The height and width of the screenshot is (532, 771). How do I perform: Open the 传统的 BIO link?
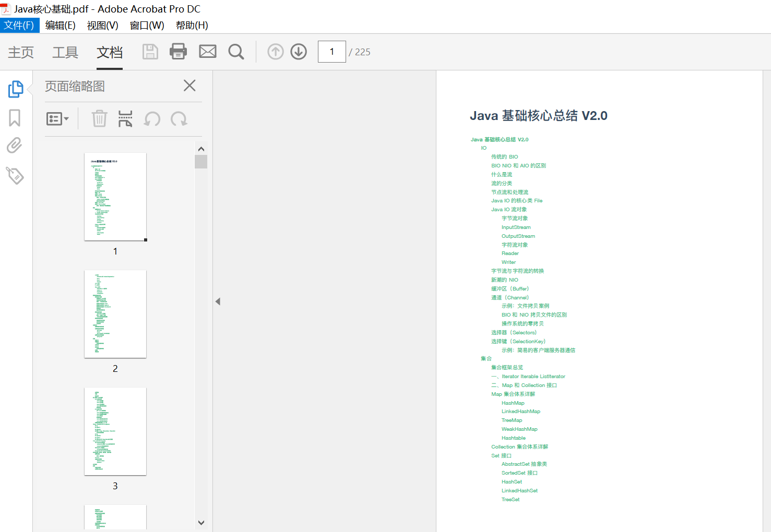[x=504, y=156]
